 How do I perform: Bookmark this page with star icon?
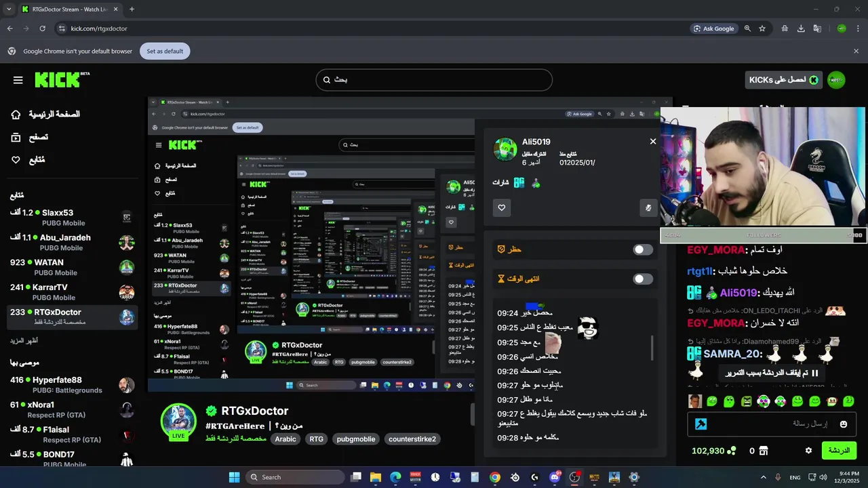(x=762, y=28)
